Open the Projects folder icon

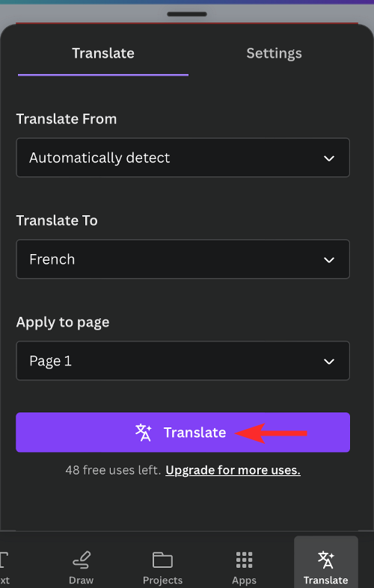click(162, 560)
